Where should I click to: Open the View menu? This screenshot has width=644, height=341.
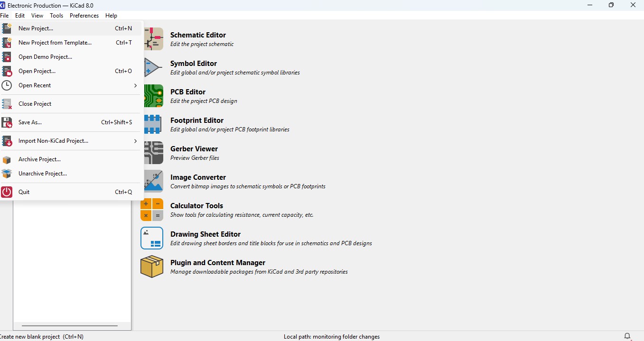[x=37, y=16]
